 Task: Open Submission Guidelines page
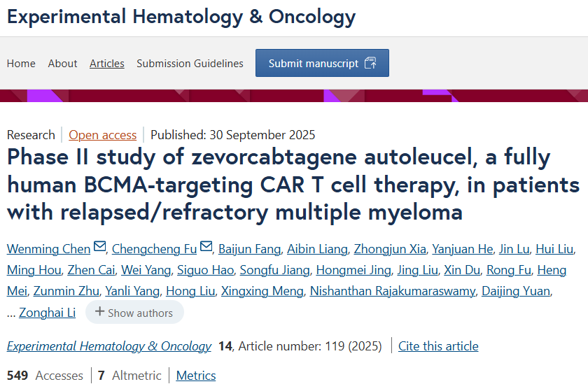coord(190,63)
